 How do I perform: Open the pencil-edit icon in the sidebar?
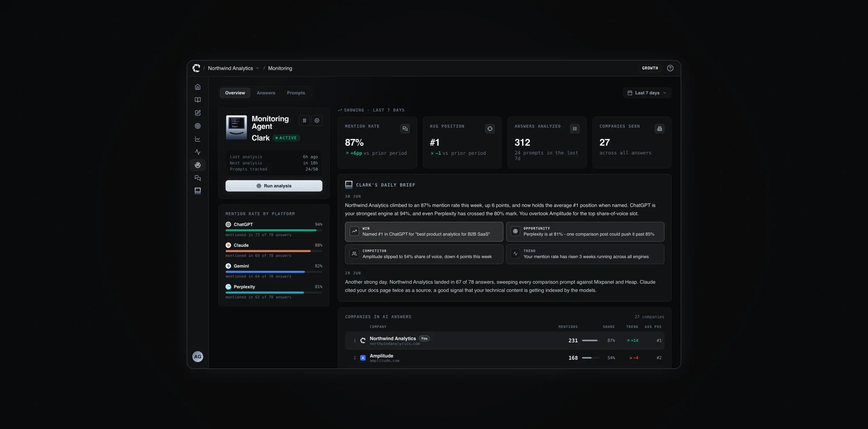198,113
